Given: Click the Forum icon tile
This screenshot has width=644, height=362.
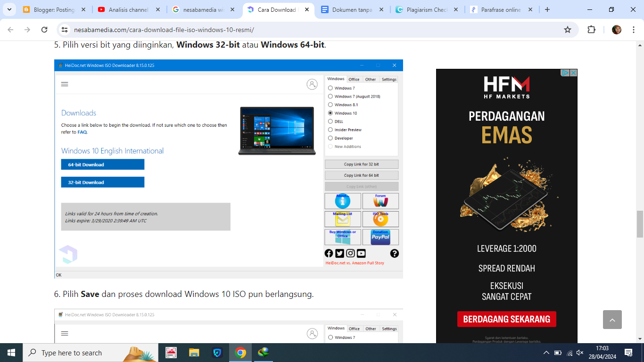Looking at the screenshot, I should (380, 201).
